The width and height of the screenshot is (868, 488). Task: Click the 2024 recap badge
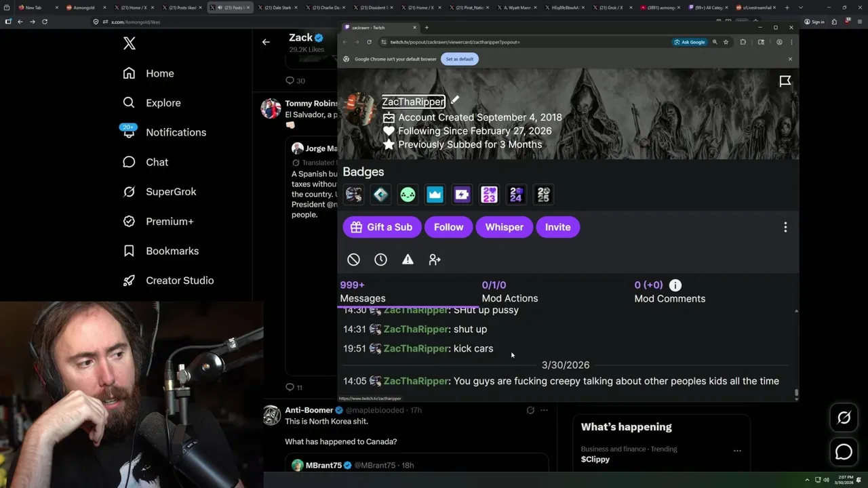[516, 195]
